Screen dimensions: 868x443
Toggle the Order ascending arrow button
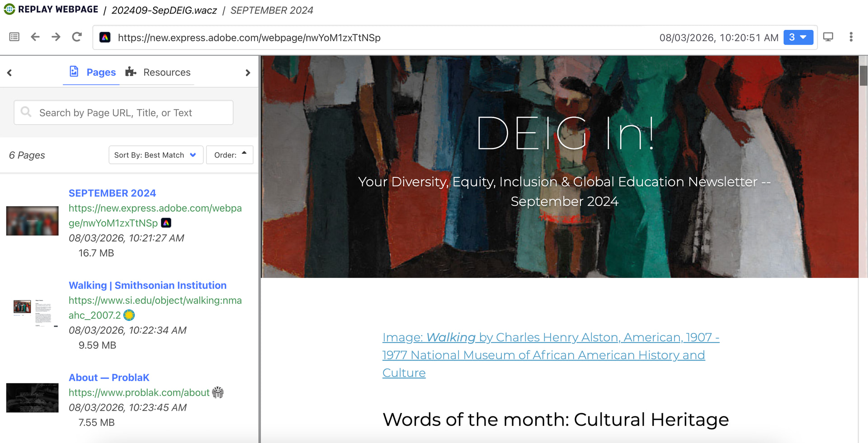coord(230,155)
